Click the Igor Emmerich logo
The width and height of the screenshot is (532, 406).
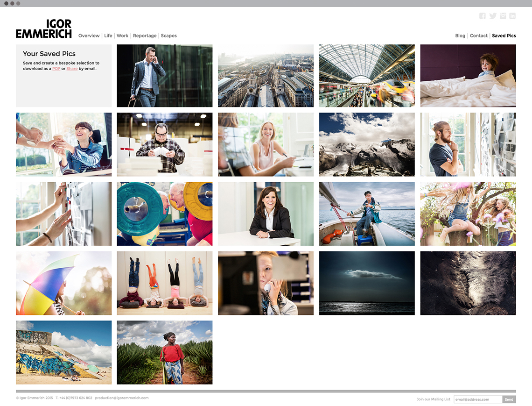pos(44,28)
